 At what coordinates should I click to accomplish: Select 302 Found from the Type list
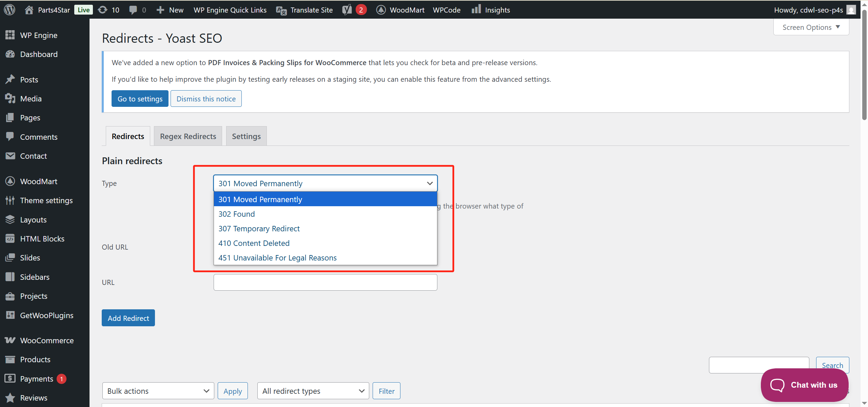(x=237, y=214)
